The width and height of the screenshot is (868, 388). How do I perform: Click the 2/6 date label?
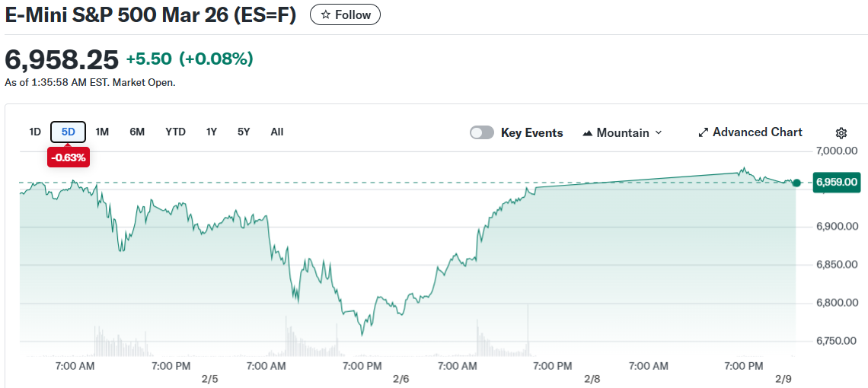tap(400, 380)
